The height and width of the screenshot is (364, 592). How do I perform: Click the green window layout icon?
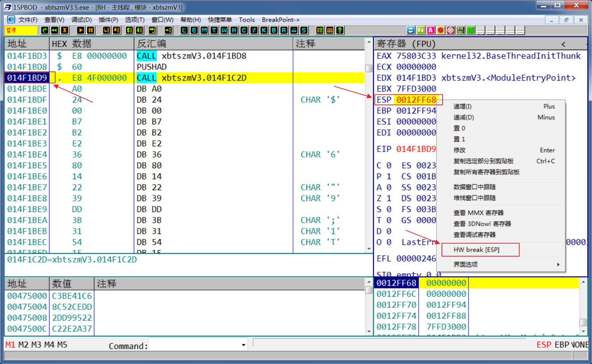point(470,31)
